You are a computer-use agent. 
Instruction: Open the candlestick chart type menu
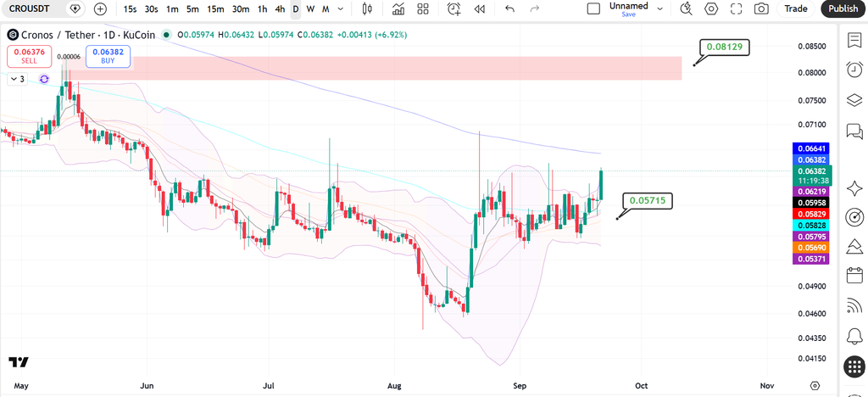click(366, 8)
